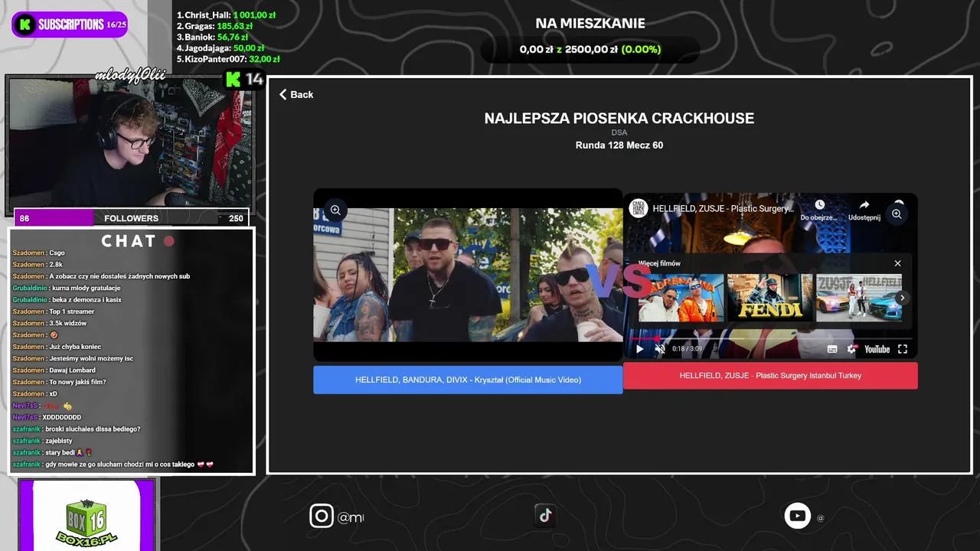
Task: Click the Instagram icon in the footer
Action: [x=322, y=516]
